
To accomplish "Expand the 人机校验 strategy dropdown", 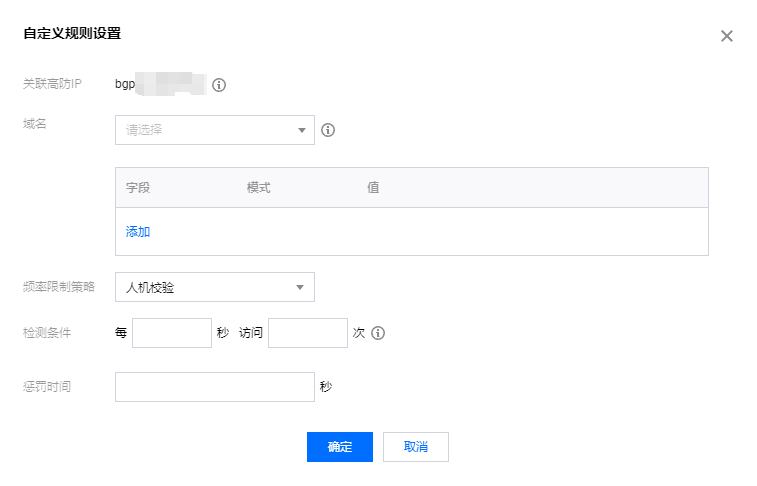I will pyautogui.click(x=215, y=288).
